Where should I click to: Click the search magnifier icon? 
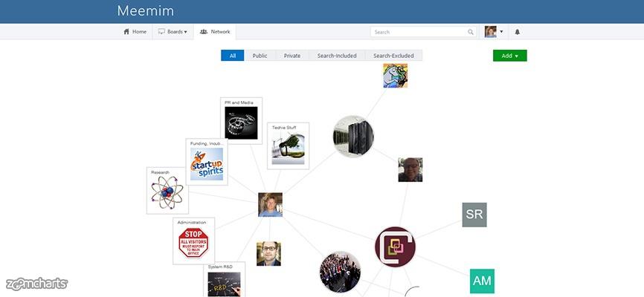coord(471,32)
